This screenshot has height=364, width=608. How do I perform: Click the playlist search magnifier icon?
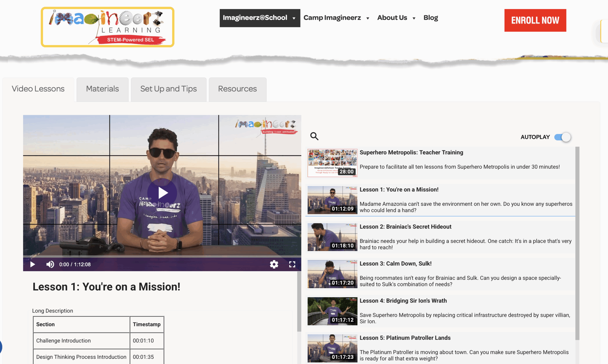point(314,136)
